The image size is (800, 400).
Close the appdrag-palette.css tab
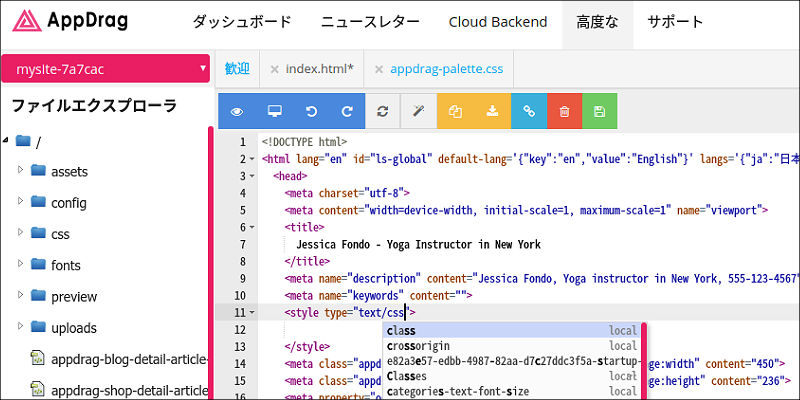coord(379,69)
